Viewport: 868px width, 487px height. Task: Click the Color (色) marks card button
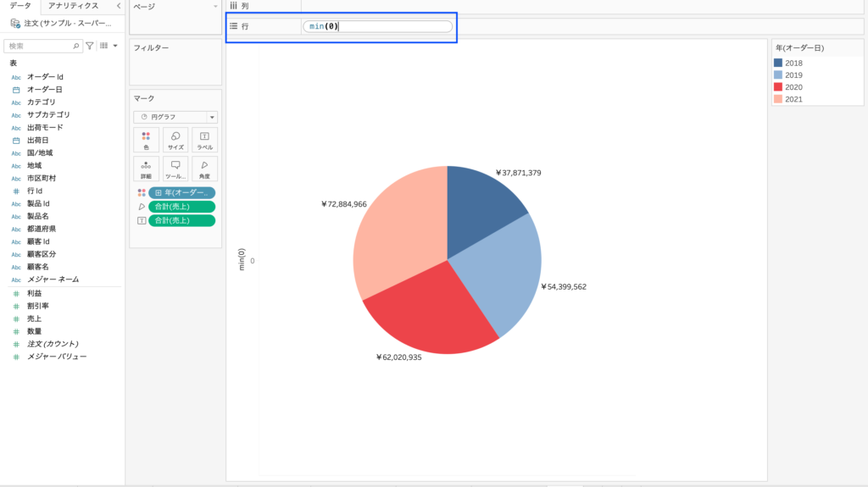[x=146, y=140]
